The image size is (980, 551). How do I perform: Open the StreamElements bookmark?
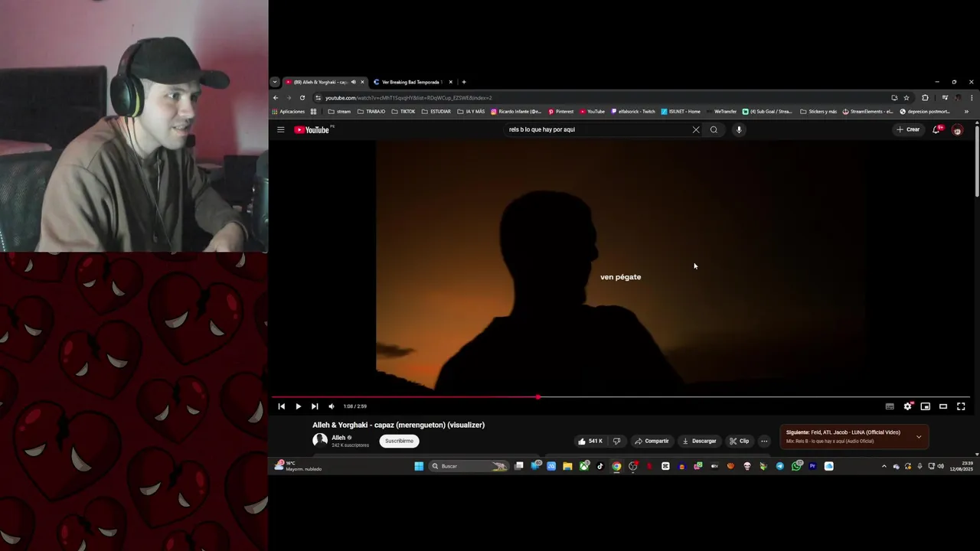coord(867,112)
